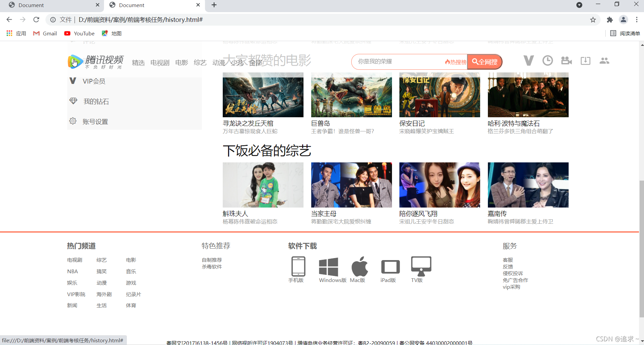Open 地图 maps bookmark
The height and width of the screenshot is (345, 644).
tap(112, 33)
